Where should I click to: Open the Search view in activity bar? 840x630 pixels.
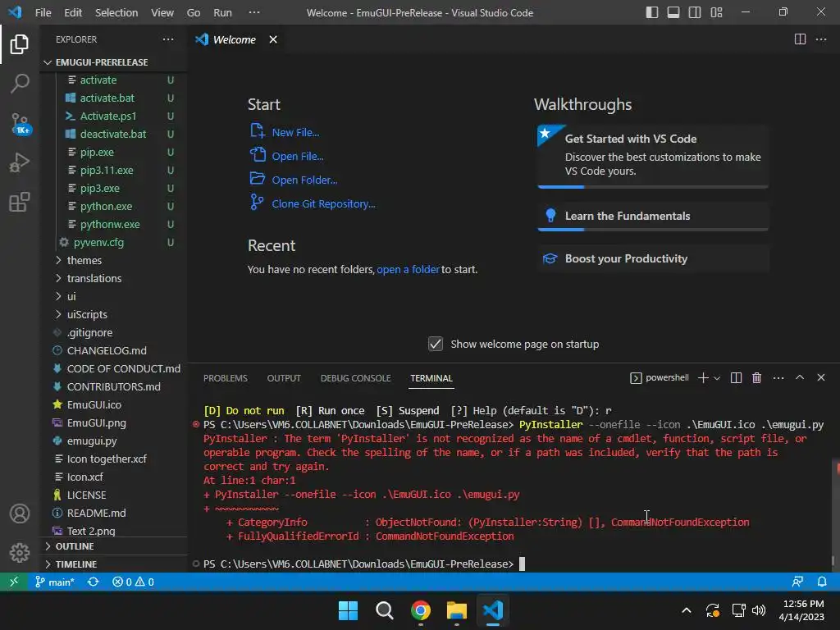20,83
